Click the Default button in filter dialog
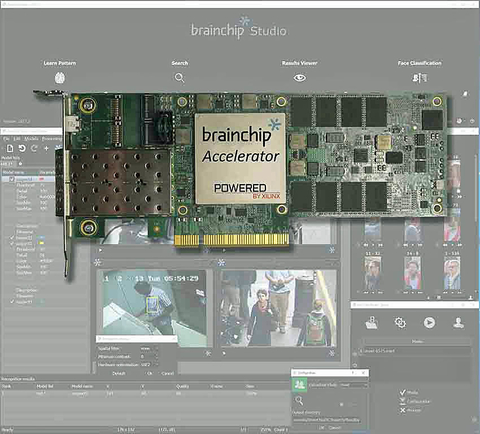This screenshot has width=480, height=434. pos(119,373)
